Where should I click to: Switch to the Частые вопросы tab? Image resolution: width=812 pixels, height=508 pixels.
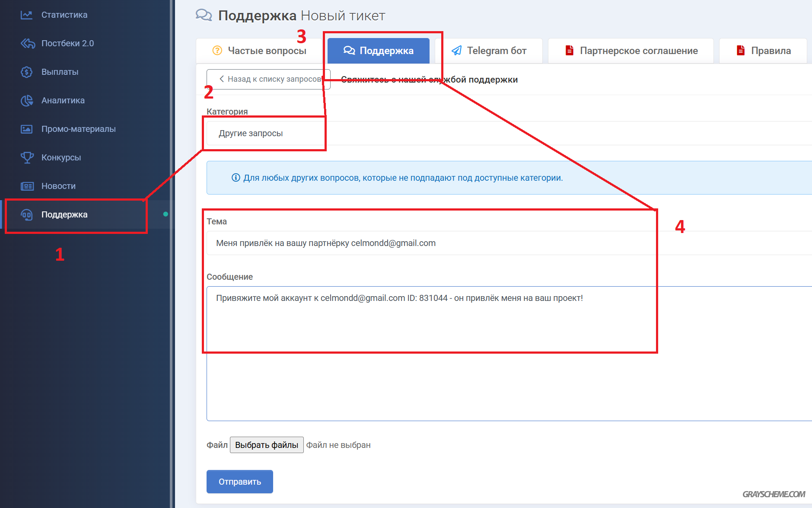tap(259, 51)
